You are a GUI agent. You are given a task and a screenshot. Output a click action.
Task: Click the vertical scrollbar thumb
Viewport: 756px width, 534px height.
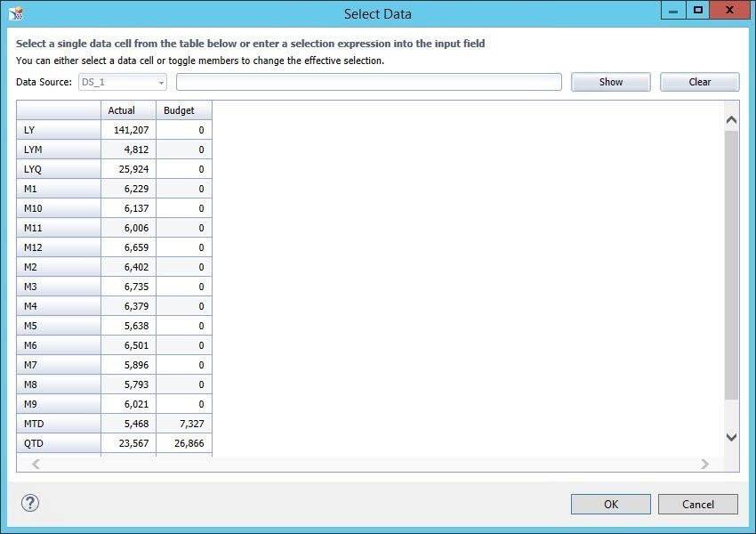(x=731, y=267)
